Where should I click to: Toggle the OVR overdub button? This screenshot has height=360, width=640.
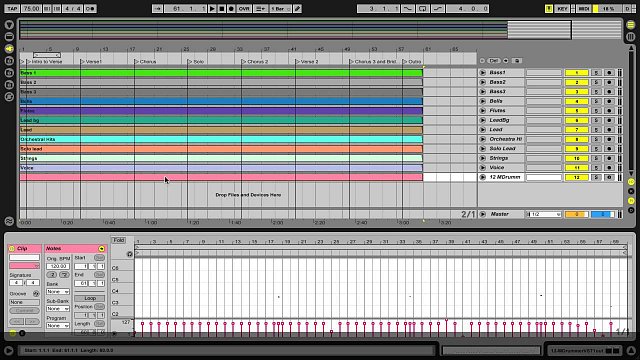click(x=244, y=9)
